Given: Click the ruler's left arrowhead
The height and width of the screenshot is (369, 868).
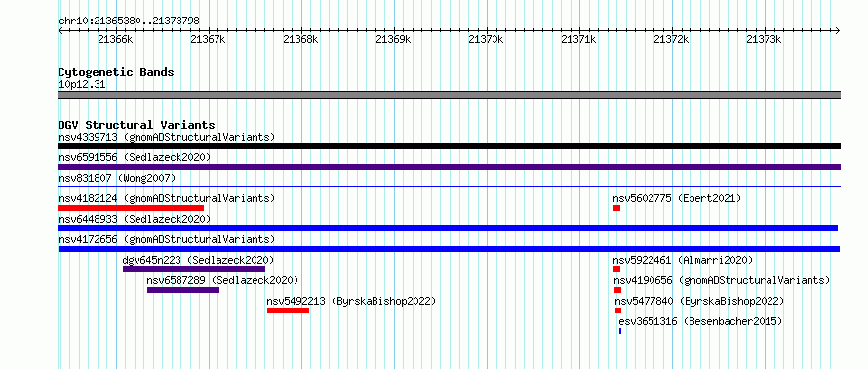Looking at the screenshot, I should [x=60, y=30].
